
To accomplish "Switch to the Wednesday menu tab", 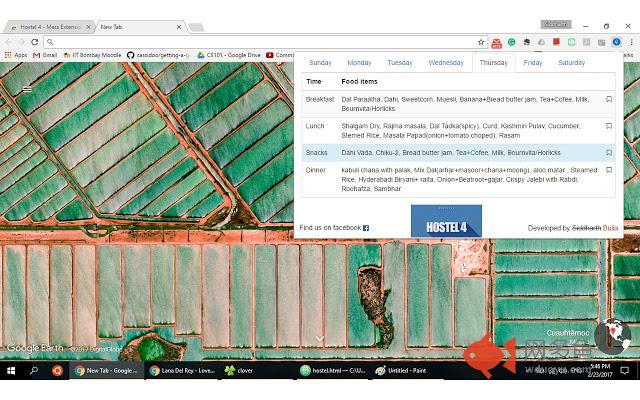I will [x=446, y=63].
